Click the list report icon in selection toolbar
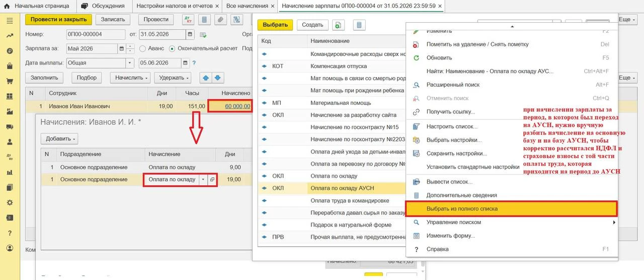The width and height of the screenshot is (644, 280). pos(359,25)
